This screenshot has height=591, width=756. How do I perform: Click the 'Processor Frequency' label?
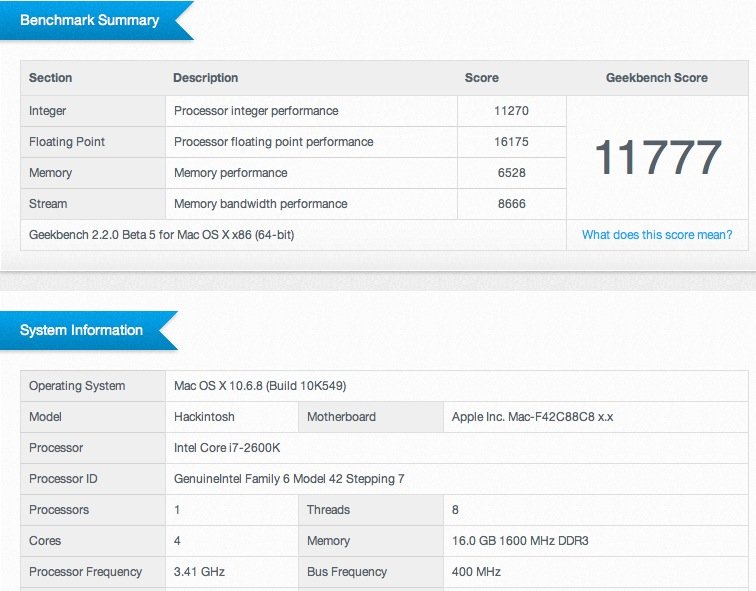tap(85, 572)
